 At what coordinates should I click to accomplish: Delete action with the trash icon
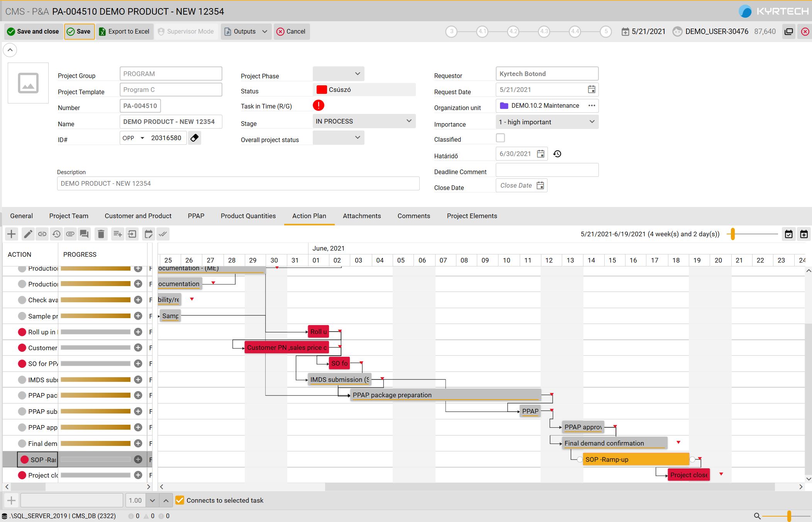[101, 234]
